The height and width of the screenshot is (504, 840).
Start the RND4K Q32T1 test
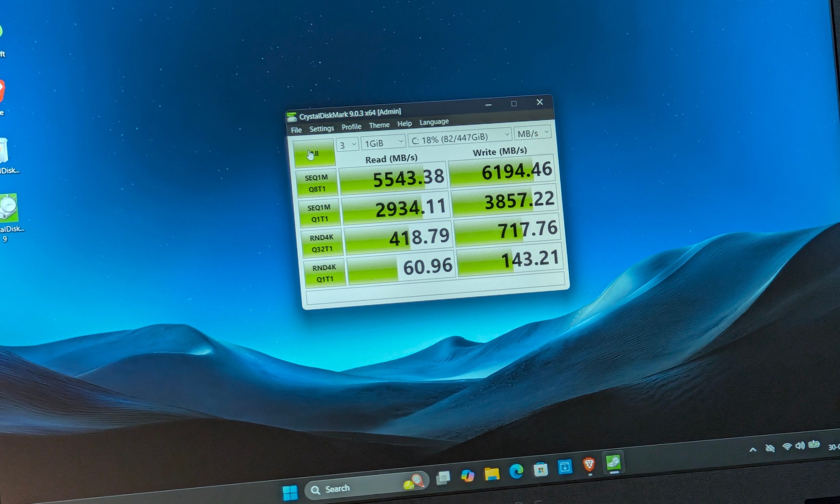pyautogui.click(x=322, y=243)
